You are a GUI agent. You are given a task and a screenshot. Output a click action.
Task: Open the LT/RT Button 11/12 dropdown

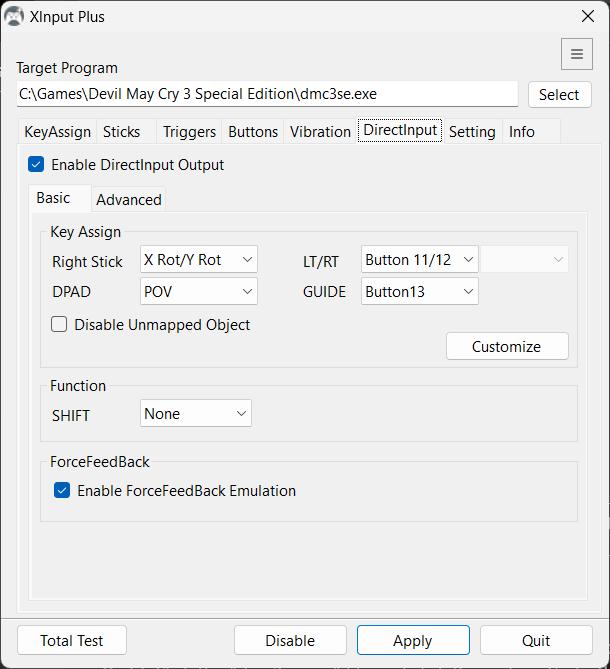(x=419, y=260)
